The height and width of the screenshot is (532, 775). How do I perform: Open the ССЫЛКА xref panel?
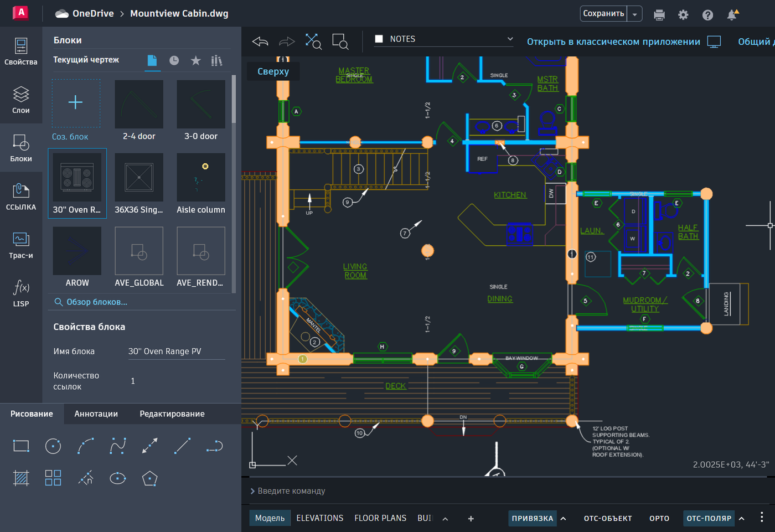(x=21, y=197)
